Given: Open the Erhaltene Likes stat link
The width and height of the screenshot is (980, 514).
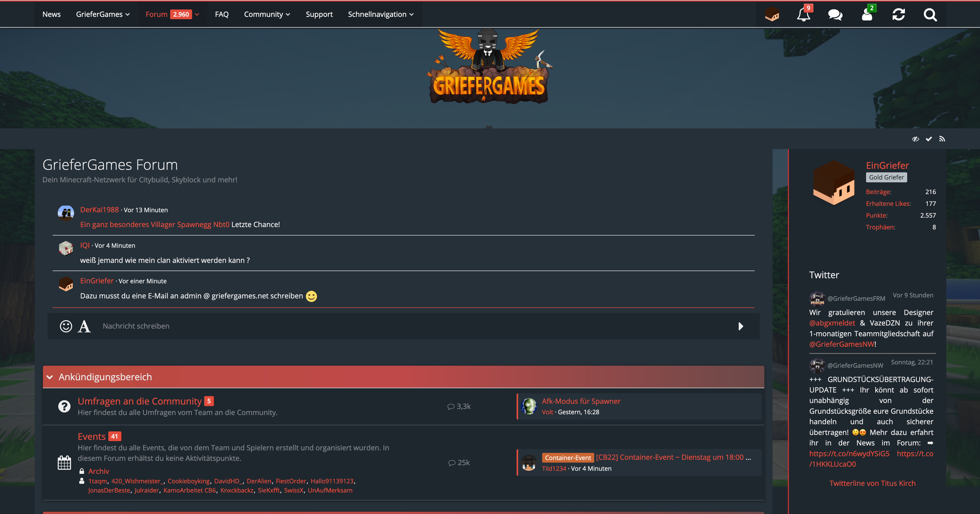Looking at the screenshot, I should (888, 204).
